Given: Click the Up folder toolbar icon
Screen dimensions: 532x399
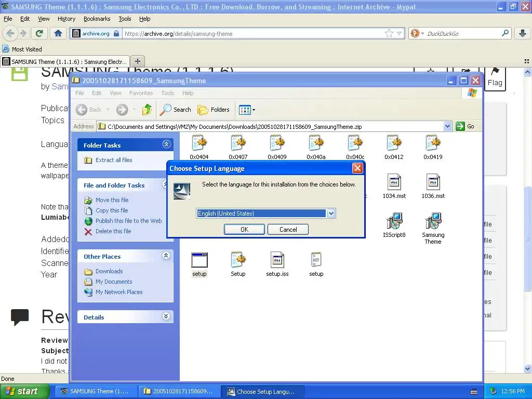Looking at the screenshot, I should pyautogui.click(x=147, y=110).
